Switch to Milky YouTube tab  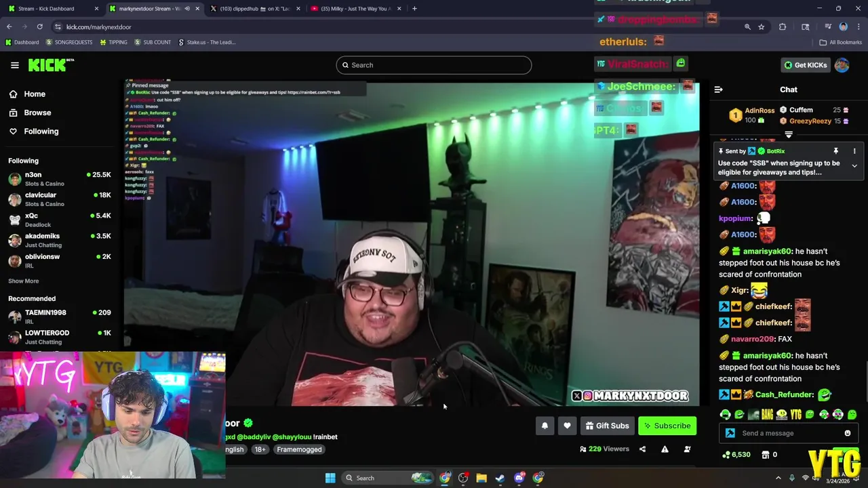[x=355, y=9]
